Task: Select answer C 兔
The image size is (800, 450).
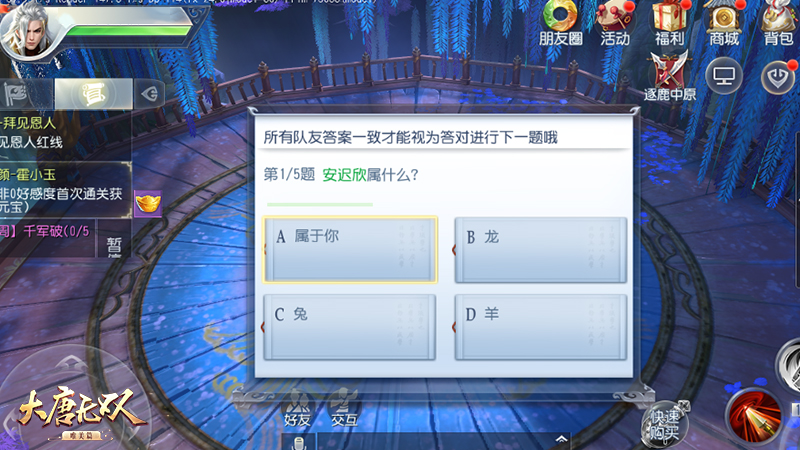Action: pos(350,327)
